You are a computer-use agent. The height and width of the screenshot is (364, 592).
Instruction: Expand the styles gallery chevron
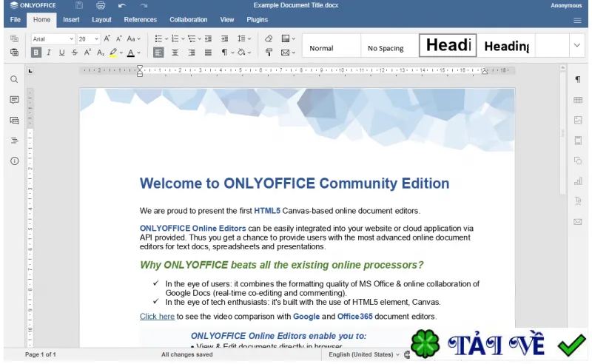pyautogui.click(x=576, y=45)
